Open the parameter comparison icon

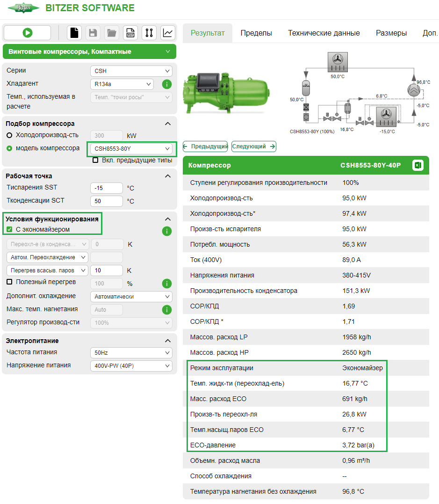point(149,33)
